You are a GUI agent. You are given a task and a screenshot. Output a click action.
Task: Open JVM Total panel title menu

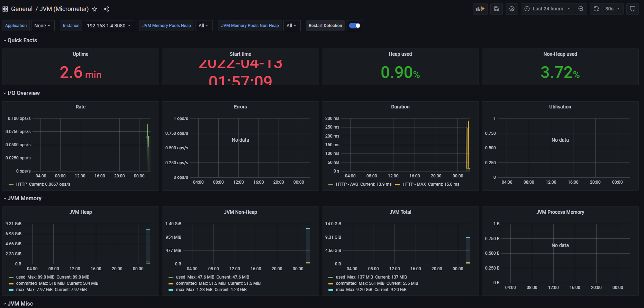tap(400, 212)
